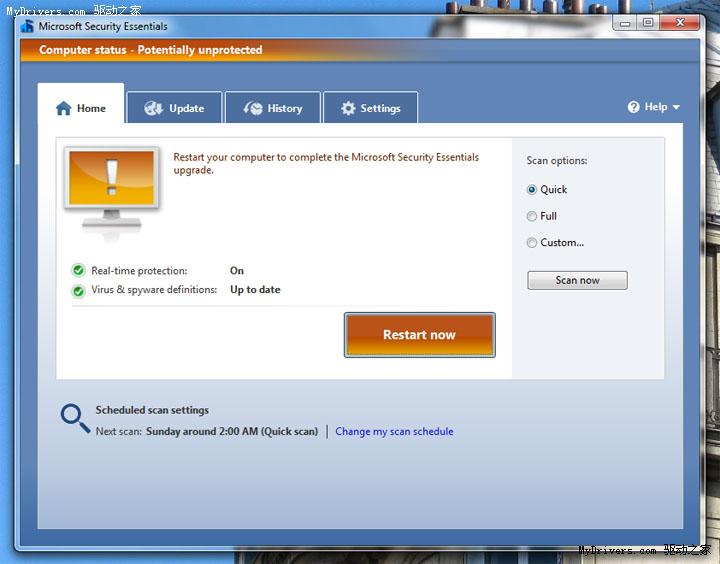Click the green check beside Virus & spyware definitions
This screenshot has height=564, width=720.
coord(79,291)
